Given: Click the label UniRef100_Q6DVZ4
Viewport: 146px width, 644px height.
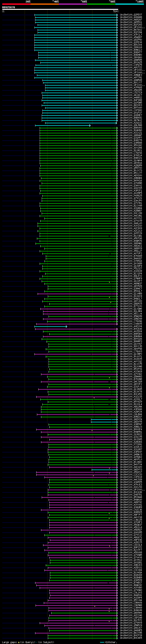Looking at the screenshot, I should point(131,419).
